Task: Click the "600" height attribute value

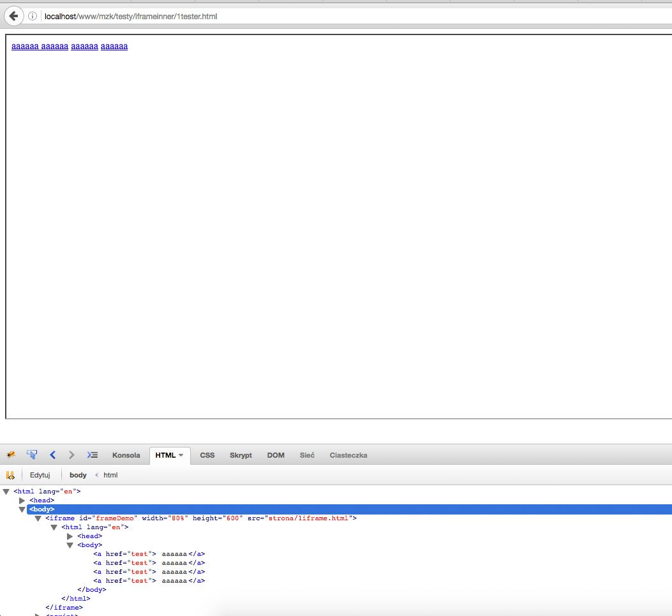Action: click(233, 518)
